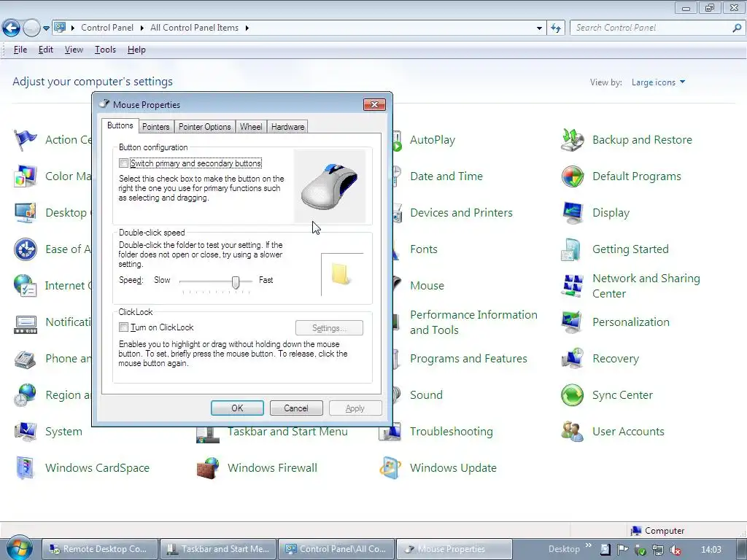
Task: Open Phone and Modem icon
Action: (x=26, y=359)
